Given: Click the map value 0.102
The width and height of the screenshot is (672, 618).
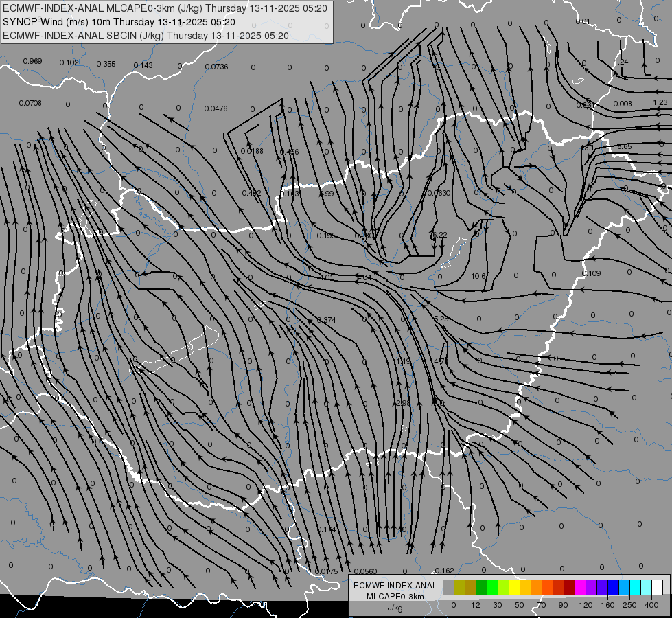Looking at the screenshot, I should click(x=69, y=62).
